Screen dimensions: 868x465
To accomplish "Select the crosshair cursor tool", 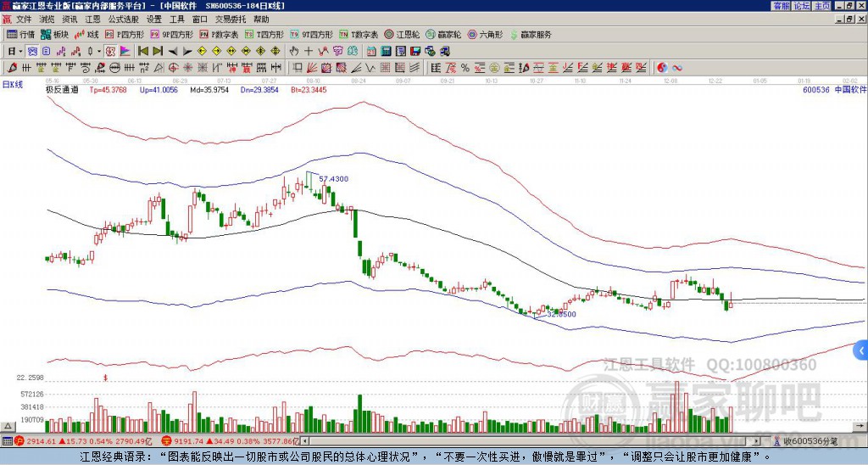I will 309,52.
